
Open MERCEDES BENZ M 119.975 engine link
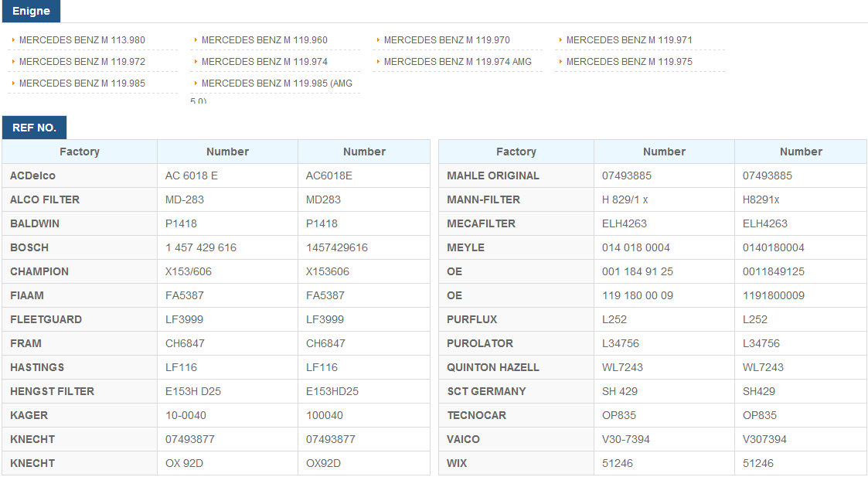(x=629, y=62)
